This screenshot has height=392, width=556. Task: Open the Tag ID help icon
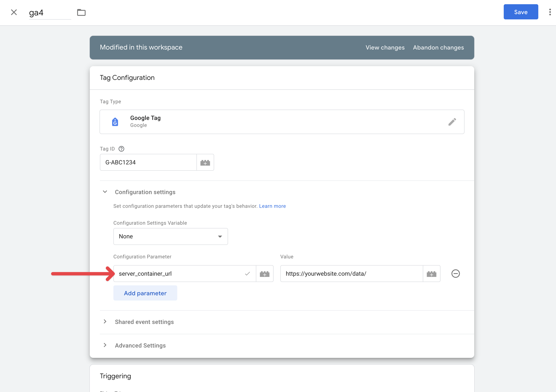click(121, 149)
